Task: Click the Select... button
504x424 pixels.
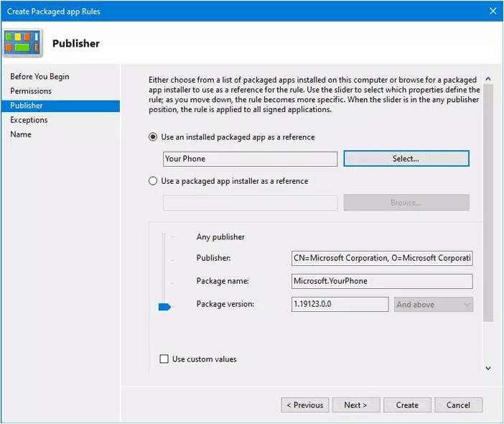Action: pos(406,159)
